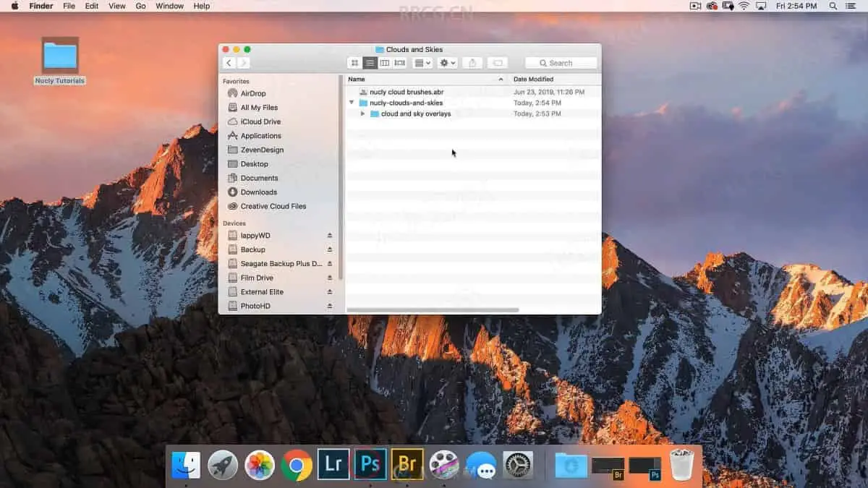Open Adobe Bridge from the Dock
Image resolution: width=868 pixels, height=488 pixels.
click(x=407, y=465)
